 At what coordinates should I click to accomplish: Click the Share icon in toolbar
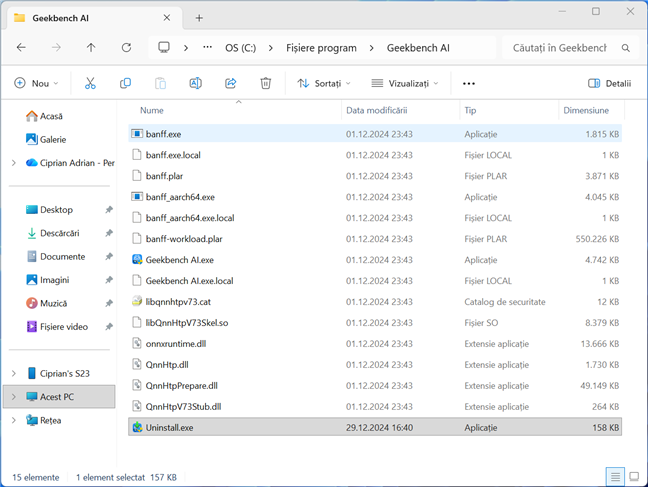tap(231, 84)
